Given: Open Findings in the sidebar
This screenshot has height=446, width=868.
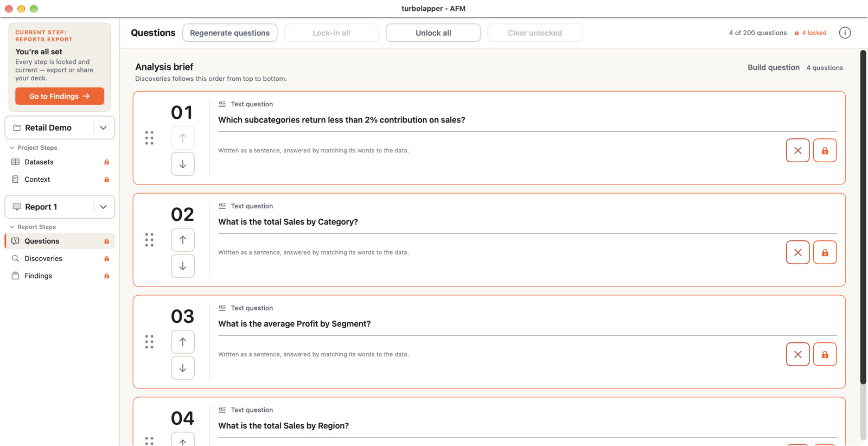Looking at the screenshot, I should pos(60,276).
